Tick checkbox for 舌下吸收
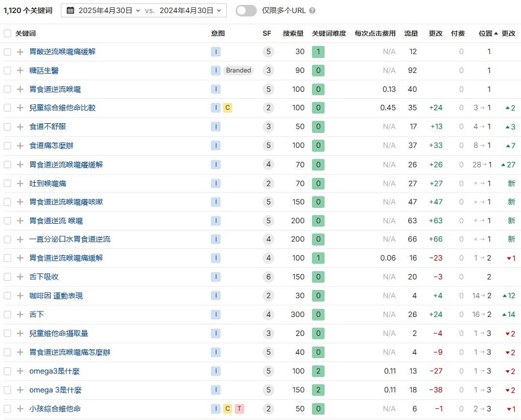Screen dimensions: 521x420 (7, 277)
